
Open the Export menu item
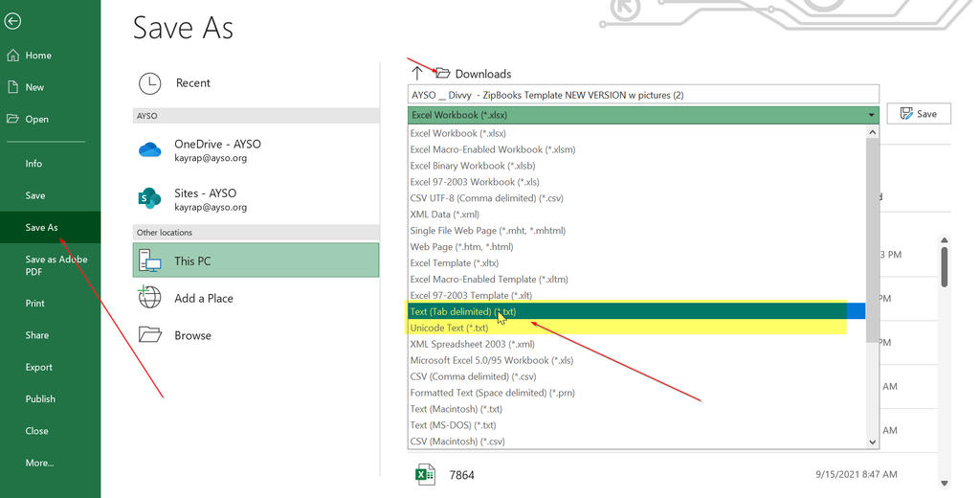tap(39, 367)
